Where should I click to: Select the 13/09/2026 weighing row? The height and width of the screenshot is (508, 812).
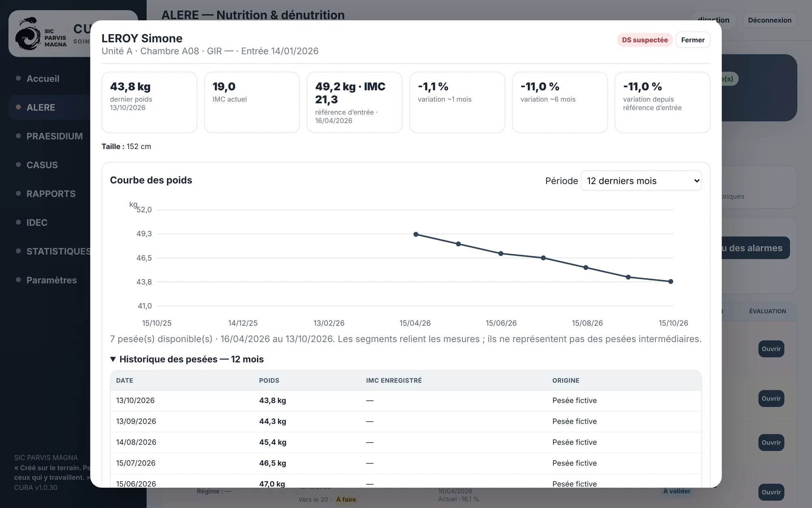(406, 421)
